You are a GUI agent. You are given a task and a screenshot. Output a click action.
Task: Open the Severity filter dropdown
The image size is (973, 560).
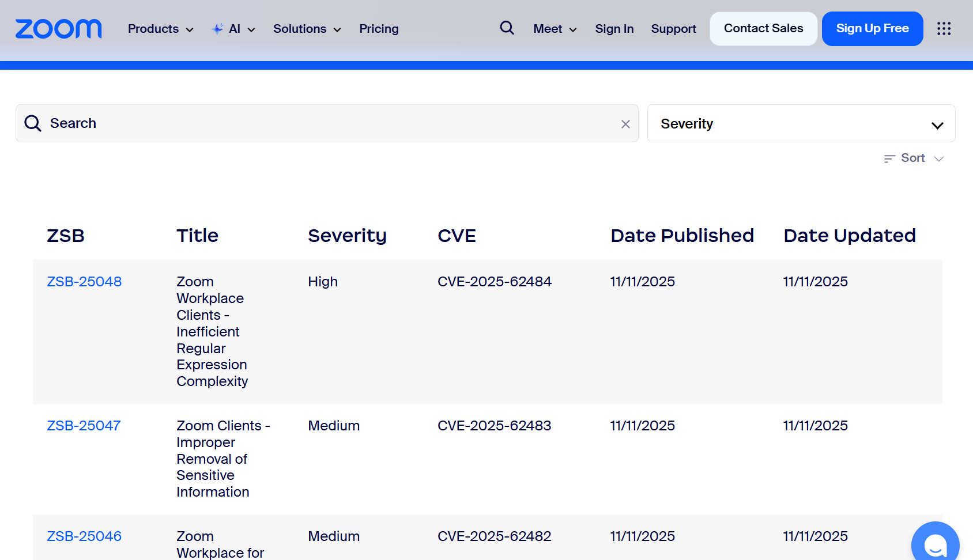pos(801,124)
